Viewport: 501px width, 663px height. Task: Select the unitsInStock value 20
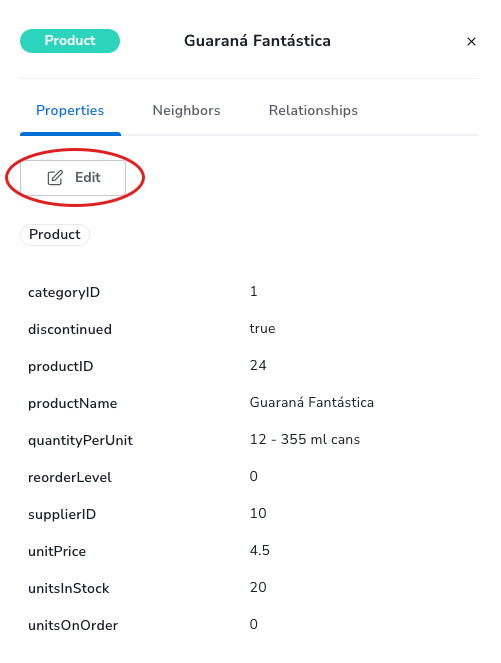pos(258,587)
